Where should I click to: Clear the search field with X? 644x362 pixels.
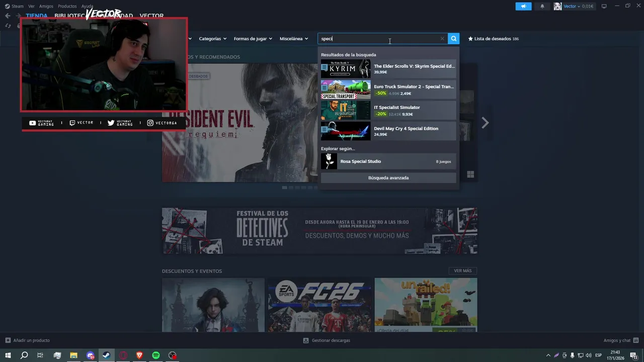point(442,39)
